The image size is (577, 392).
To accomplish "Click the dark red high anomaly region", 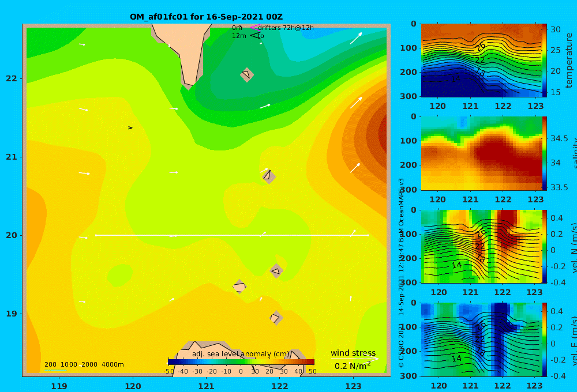I will click(382, 130).
